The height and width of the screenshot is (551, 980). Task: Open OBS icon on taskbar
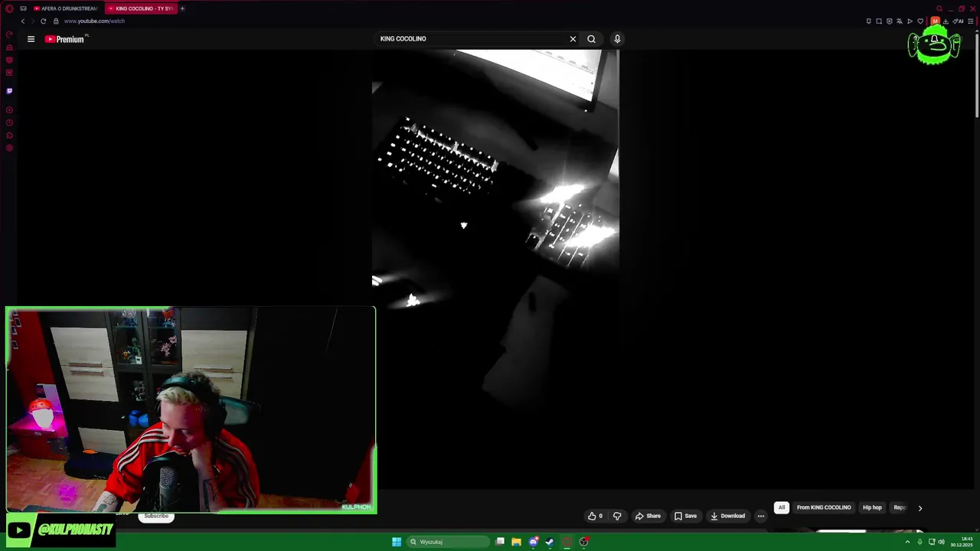(x=583, y=542)
